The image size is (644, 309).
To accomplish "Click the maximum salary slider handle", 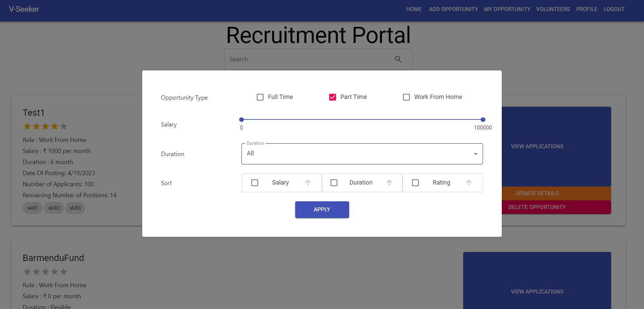I will 483,119.
